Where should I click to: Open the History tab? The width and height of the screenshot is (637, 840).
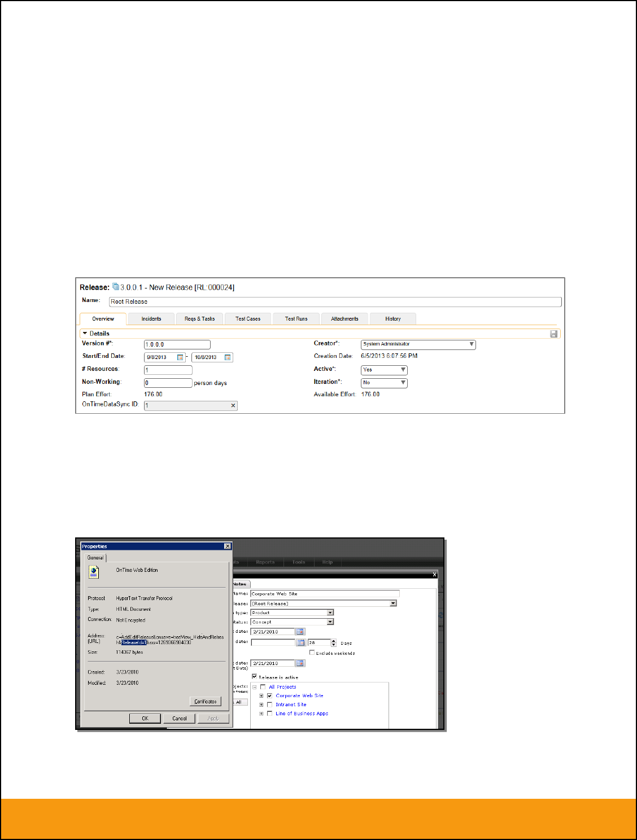coord(393,319)
